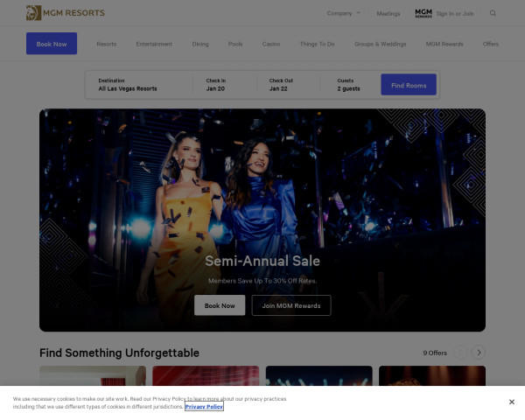The image size is (525, 420).
Task: Open the Privacy Policy link
Action: pos(204,407)
